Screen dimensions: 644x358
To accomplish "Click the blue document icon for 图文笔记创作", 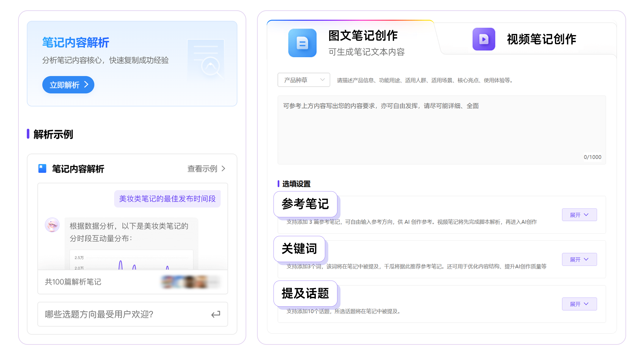I will (302, 43).
